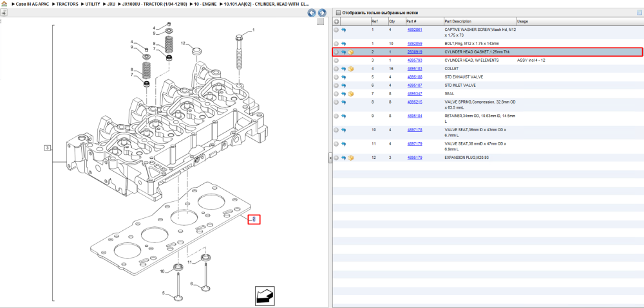Viewport: 644px width, 308px height.
Task: Click callout 5 at the exhaust valve
Action: point(163,293)
